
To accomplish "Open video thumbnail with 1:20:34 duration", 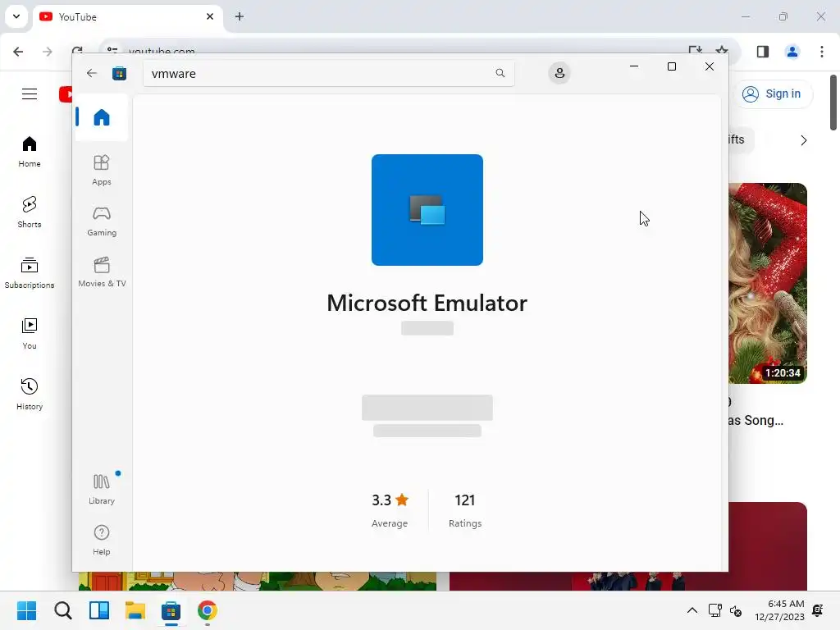I will (768, 283).
